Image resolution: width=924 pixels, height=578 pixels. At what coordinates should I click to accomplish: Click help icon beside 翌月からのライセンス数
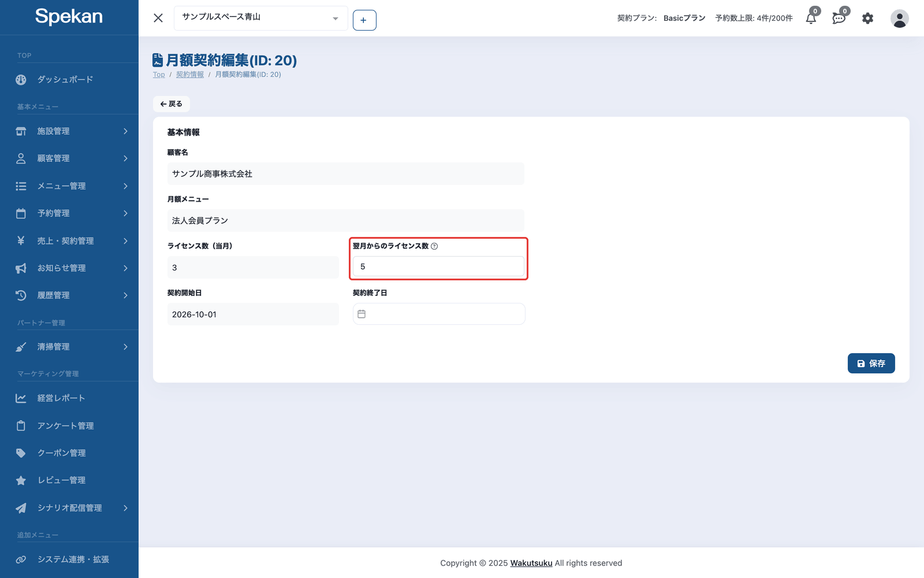[x=434, y=246]
